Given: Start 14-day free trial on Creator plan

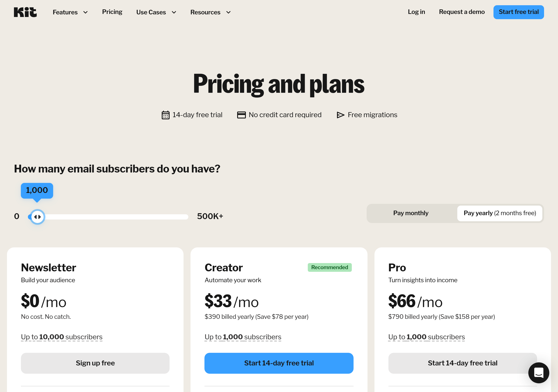Looking at the screenshot, I should coord(279,363).
